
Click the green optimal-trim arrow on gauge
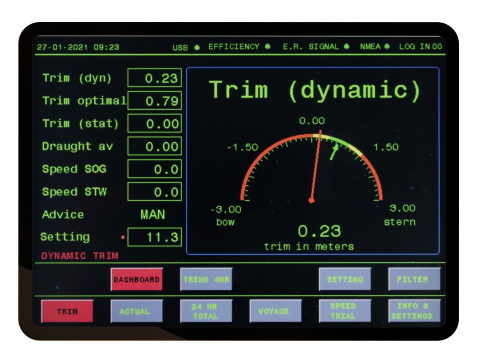(334, 151)
